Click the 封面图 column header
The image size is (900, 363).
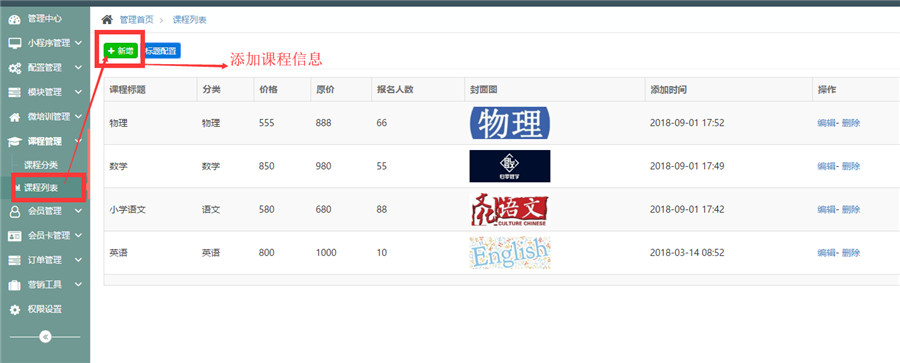click(483, 90)
